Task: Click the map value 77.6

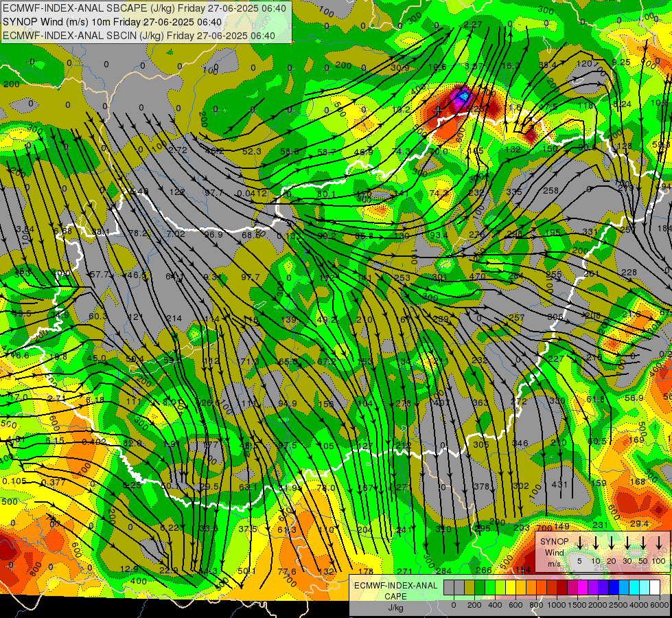Action: (x=287, y=571)
